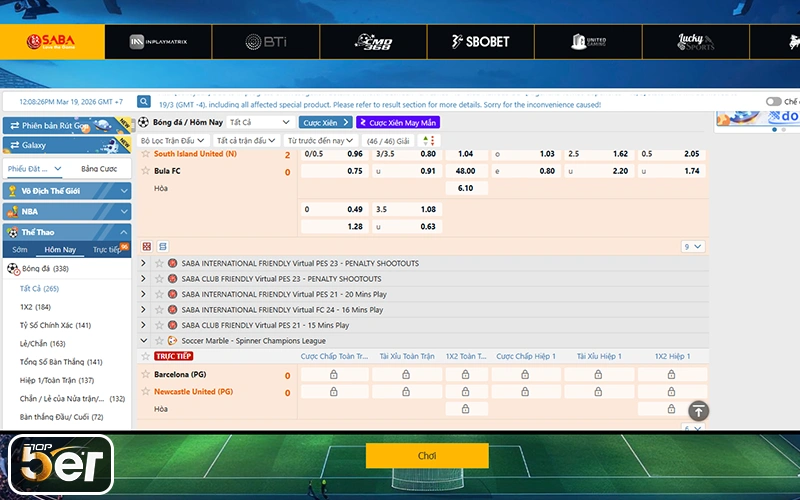Open the Phiếu Đặt dropdown tab
The width and height of the screenshot is (800, 500).
click(x=35, y=168)
